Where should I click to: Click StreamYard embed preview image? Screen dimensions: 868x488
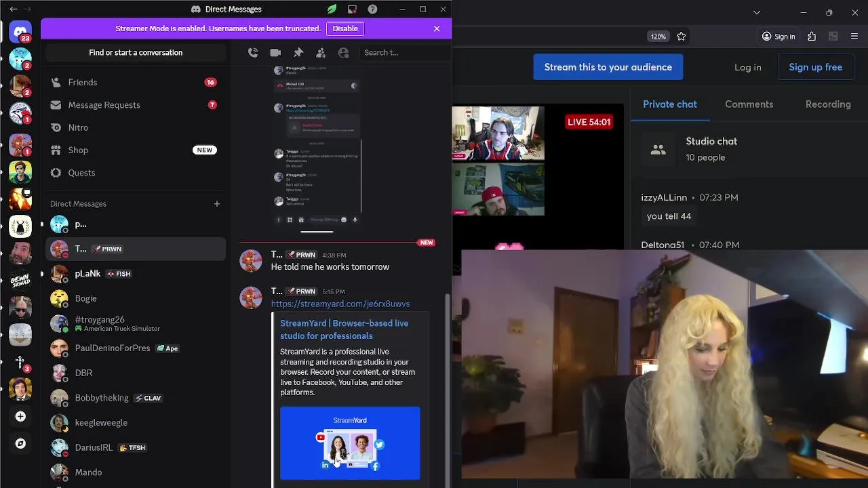tap(350, 443)
